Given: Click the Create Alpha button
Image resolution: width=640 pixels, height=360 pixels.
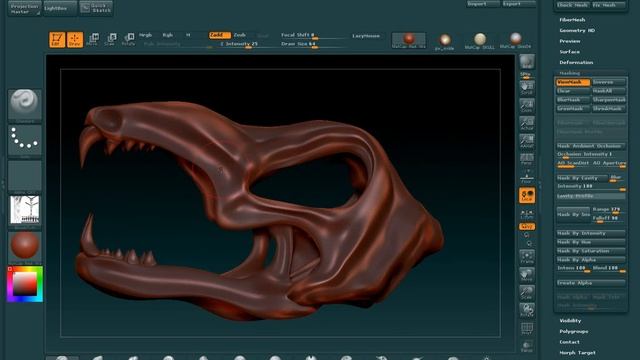Looking at the screenshot, I should [591, 283].
